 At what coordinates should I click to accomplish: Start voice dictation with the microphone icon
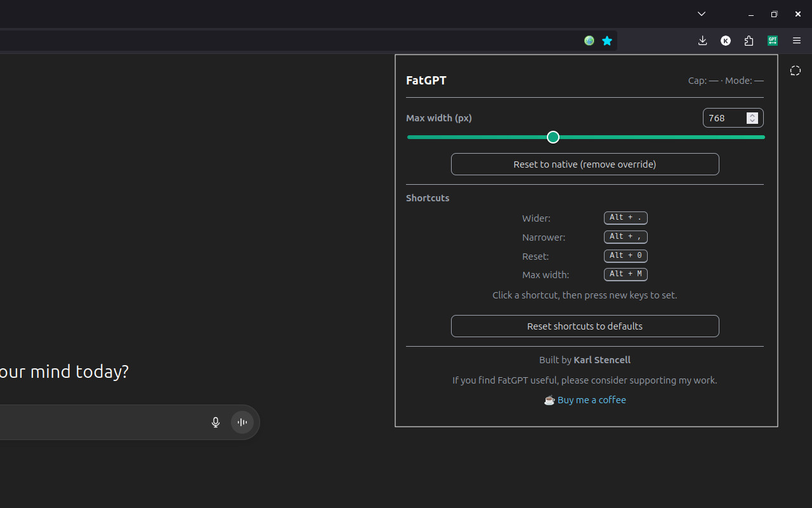[216, 422]
